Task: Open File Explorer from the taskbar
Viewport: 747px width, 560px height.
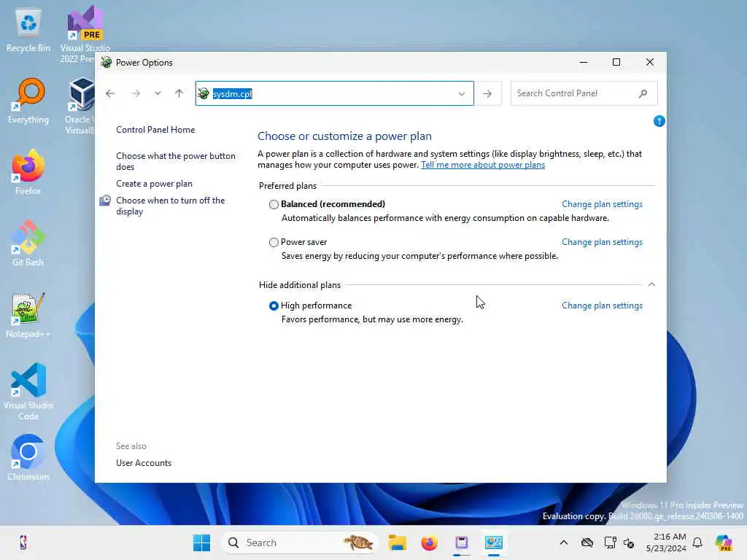Action: pos(397,542)
